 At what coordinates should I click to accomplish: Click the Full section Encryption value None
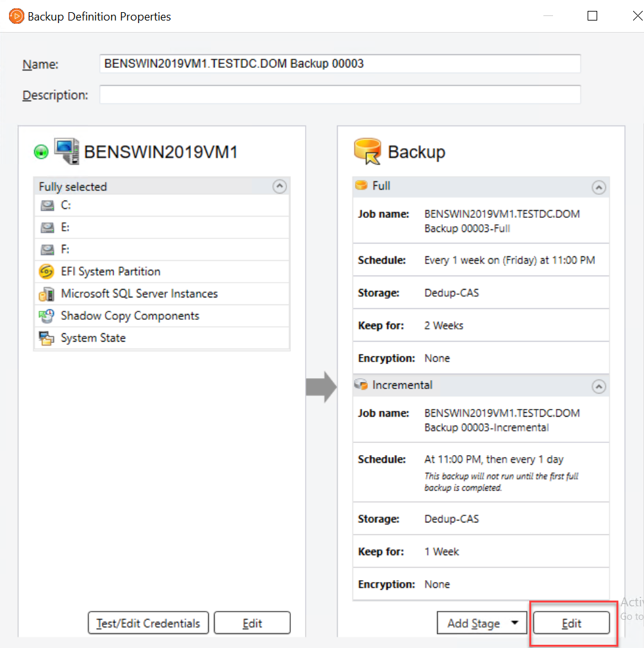(437, 358)
